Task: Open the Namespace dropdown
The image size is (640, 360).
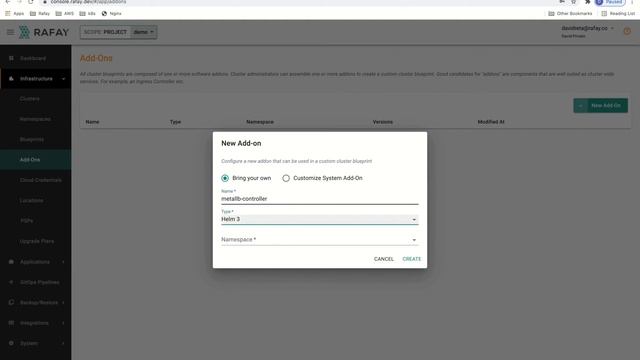Action: (x=320, y=240)
